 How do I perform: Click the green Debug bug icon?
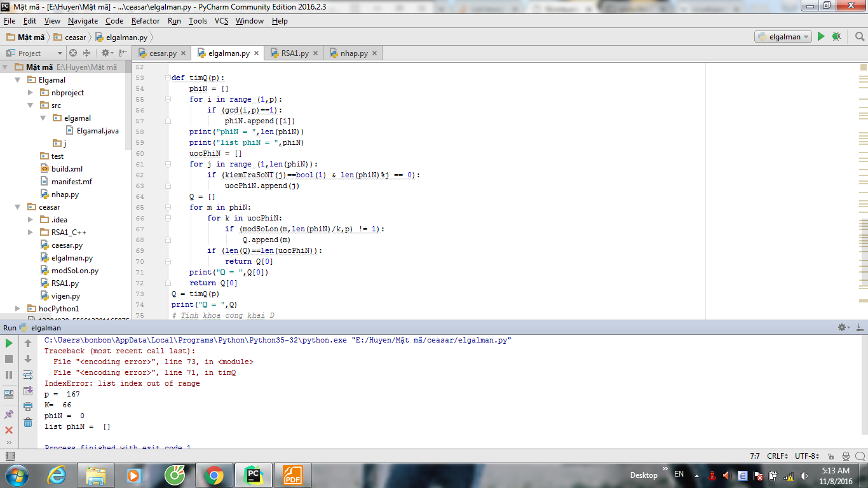836,37
